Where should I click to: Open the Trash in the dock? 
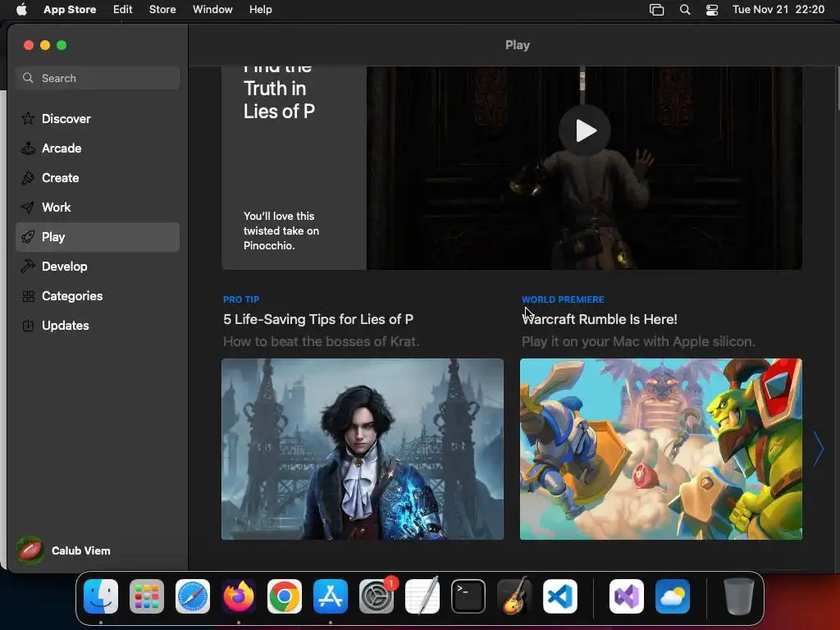tap(739, 596)
